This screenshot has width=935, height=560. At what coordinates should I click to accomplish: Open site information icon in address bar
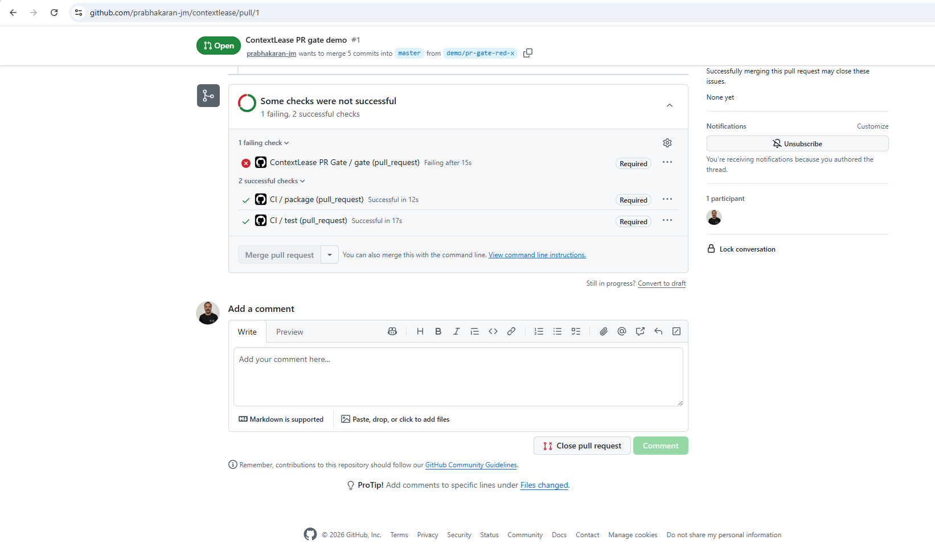tap(79, 13)
